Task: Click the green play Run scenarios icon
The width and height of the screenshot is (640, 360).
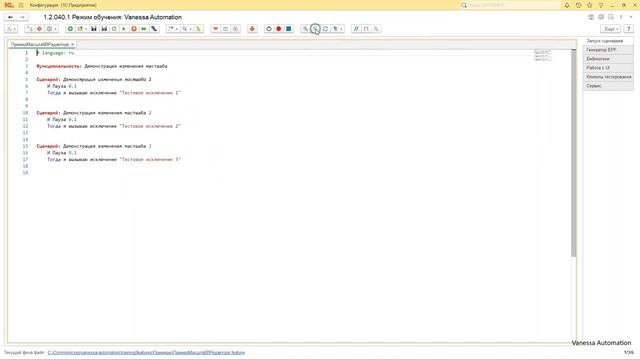Action: [124, 29]
